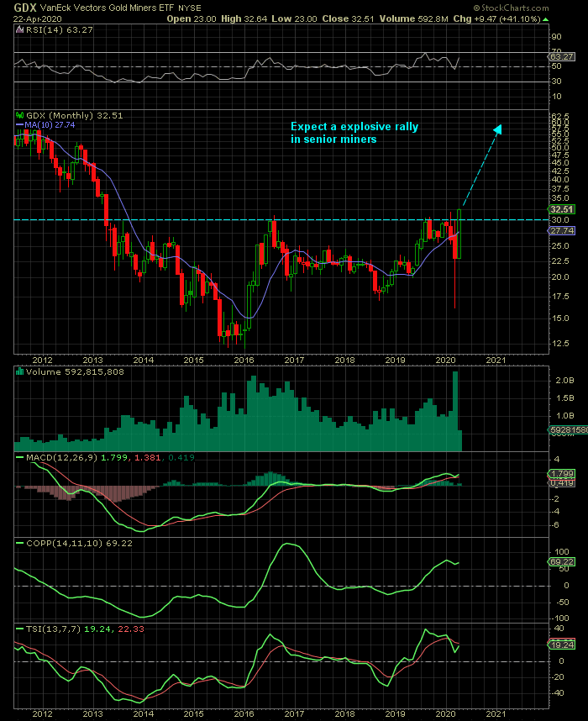Click the 1.799 MACD tag on axis
The image size is (588, 721).
point(562,474)
